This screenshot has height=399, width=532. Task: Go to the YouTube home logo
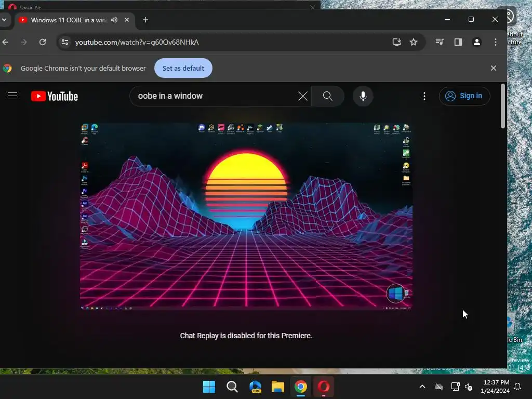(54, 96)
